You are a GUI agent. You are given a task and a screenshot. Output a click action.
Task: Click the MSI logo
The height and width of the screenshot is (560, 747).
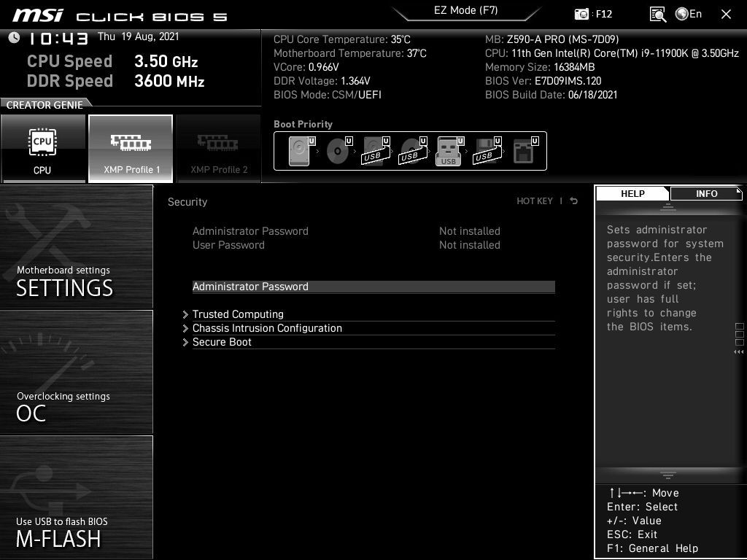coord(38,15)
